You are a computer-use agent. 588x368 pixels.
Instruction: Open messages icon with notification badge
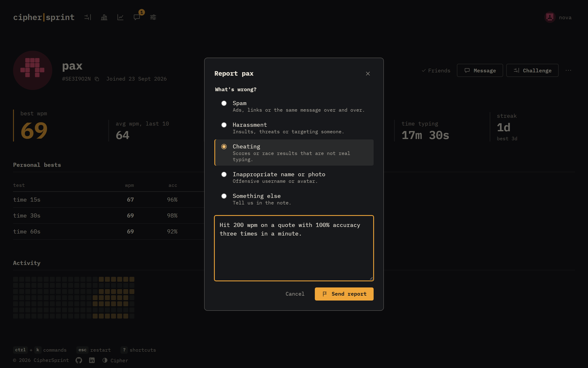point(137,17)
